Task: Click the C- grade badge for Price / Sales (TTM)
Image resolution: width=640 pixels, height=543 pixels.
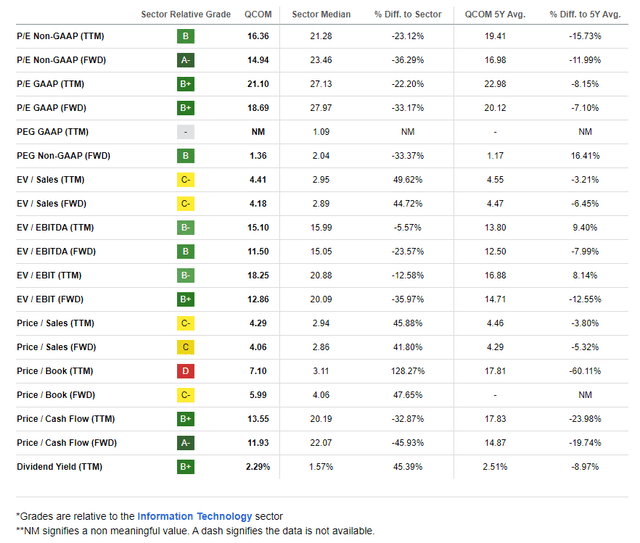Action: (186, 323)
